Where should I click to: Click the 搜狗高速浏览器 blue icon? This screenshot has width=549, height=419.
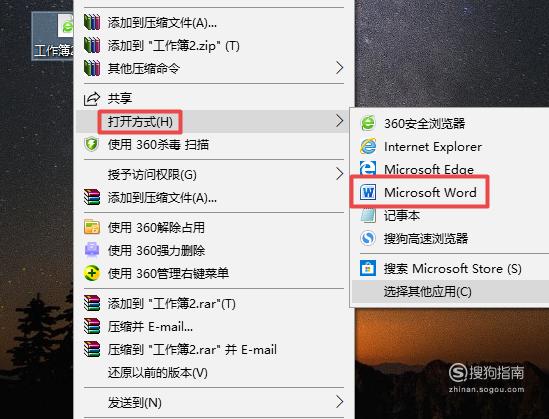pos(368,238)
